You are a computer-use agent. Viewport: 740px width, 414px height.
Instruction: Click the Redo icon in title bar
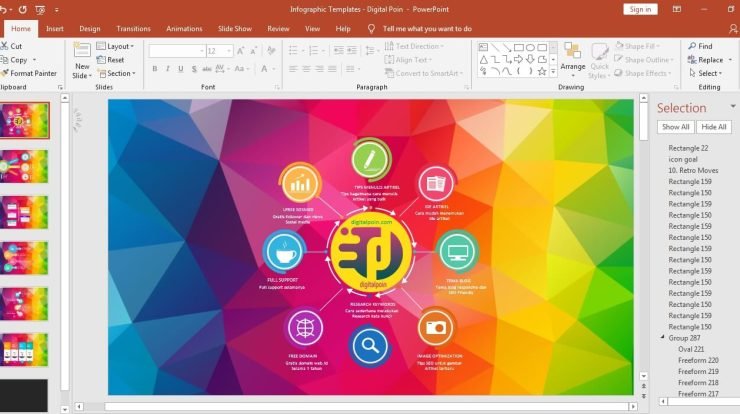pyautogui.click(x=22, y=9)
